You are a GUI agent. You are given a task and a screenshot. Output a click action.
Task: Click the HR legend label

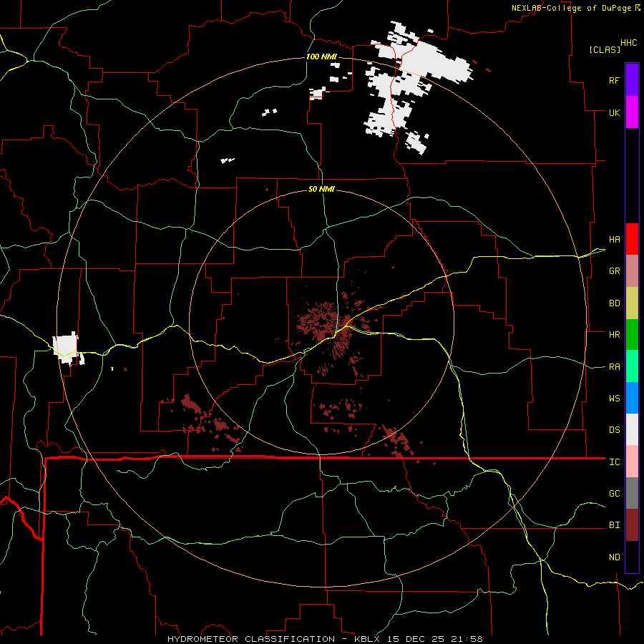(614, 335)
